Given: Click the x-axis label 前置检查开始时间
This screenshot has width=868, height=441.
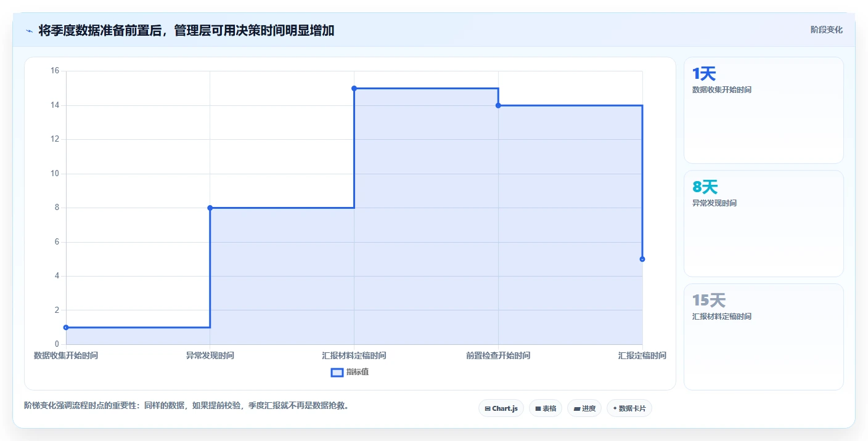Looking at the screenshot, I should [x=498, y=355].
